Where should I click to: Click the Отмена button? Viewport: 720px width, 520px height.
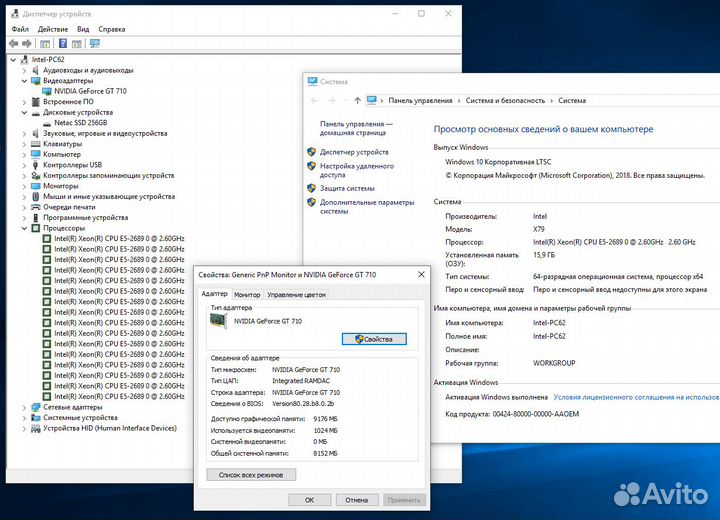coord(357,500)
